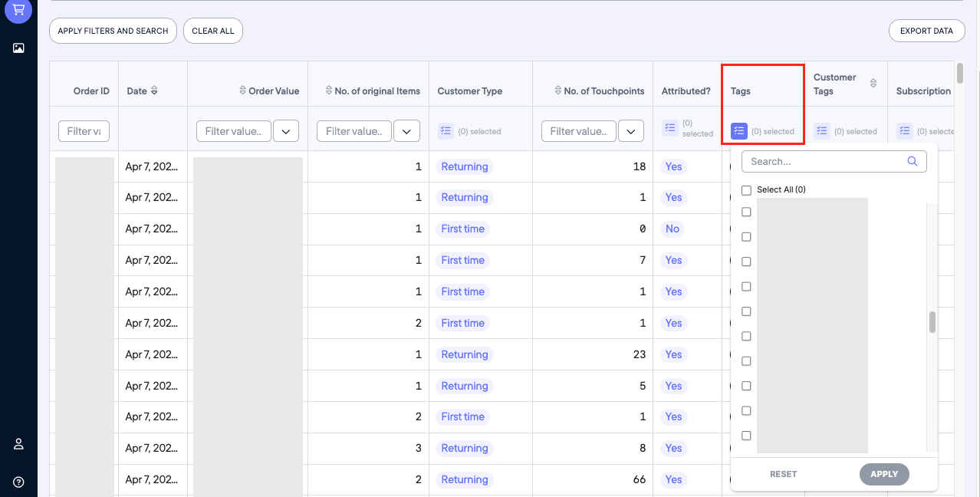The image size is (980, 497).
Task: Focus the Order ID filter input
Action: tap(84, 131)
